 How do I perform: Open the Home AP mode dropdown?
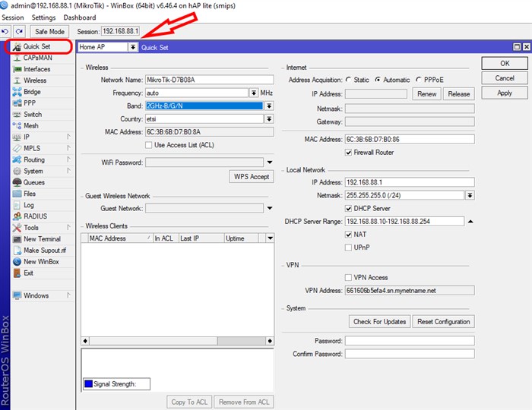[x=133, y=47]
